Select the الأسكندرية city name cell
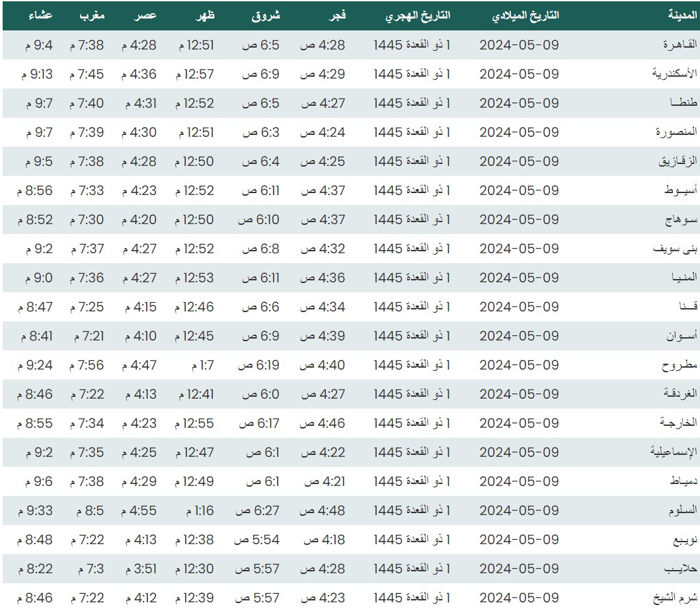The height and width of the screenshot is (611, 700). 674,74
